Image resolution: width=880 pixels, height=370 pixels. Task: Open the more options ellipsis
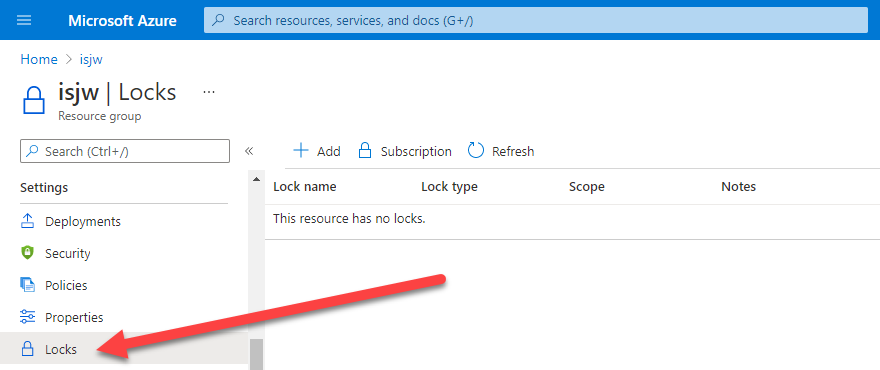click(x=209, y=92)
